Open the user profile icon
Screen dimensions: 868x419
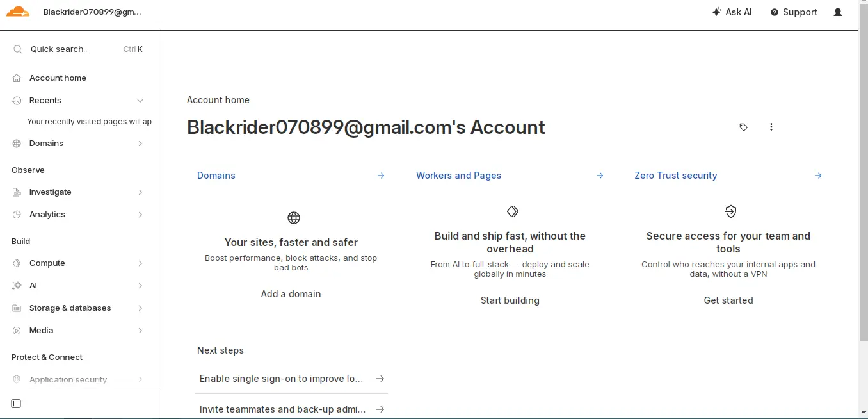coord(838,12)
